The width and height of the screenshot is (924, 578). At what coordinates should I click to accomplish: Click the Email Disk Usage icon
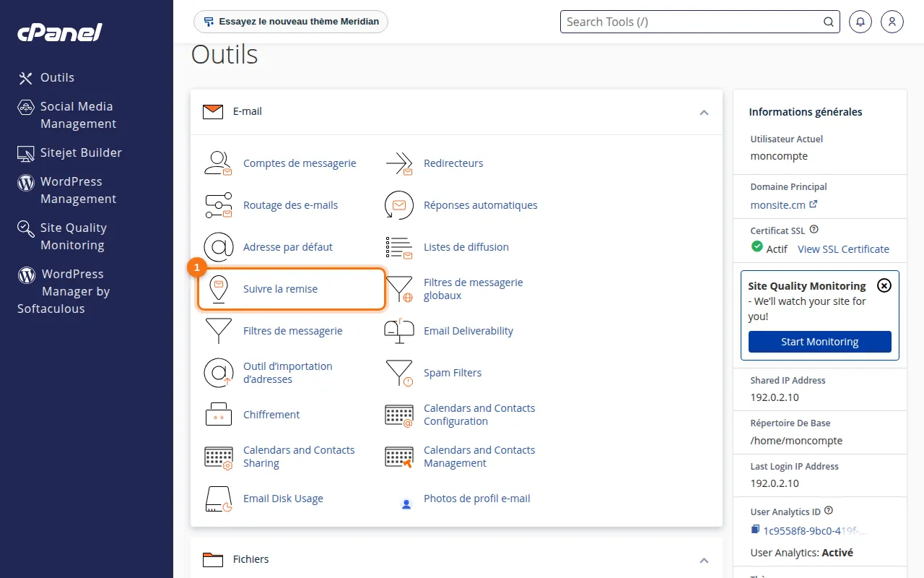(218, 499)
